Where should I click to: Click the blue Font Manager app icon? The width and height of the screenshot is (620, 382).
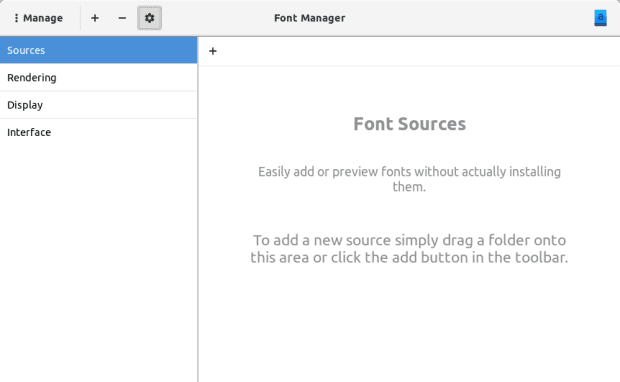click(600, 18)
